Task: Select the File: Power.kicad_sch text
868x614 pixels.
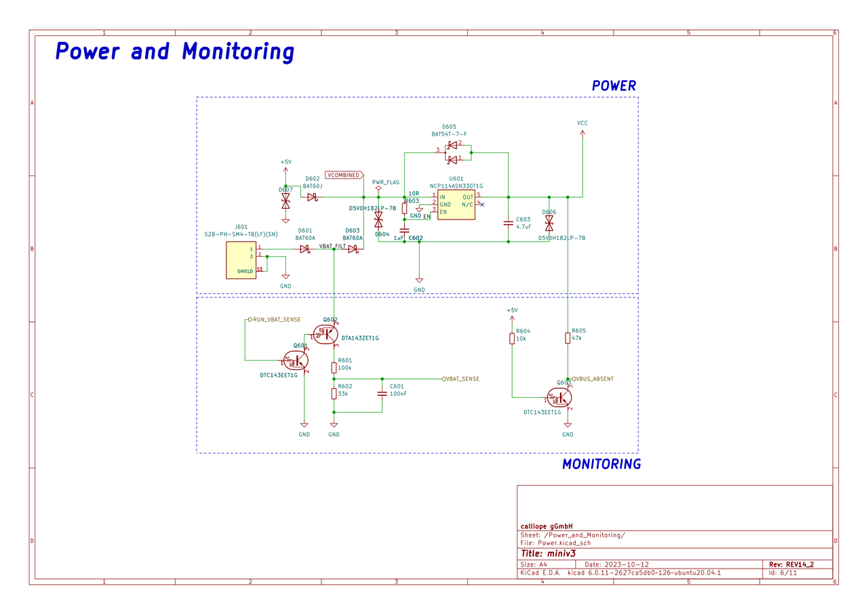Action: click(x=555, y=543)
